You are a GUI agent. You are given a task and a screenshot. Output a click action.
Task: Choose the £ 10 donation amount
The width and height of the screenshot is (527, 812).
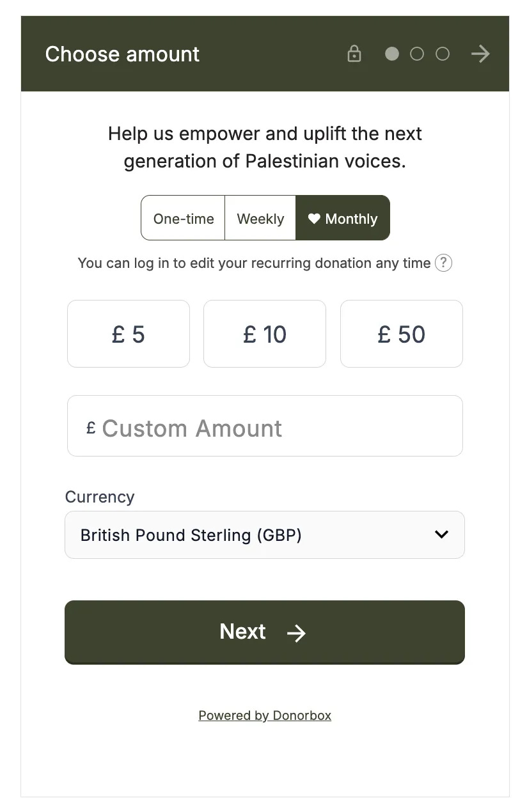click(265, 334)
